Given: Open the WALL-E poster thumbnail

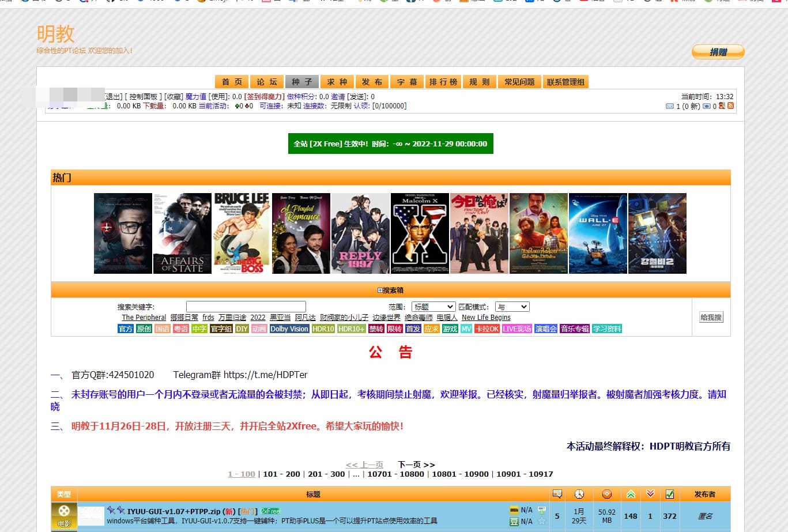Looking at the screenshot, I should click(598, 233).
